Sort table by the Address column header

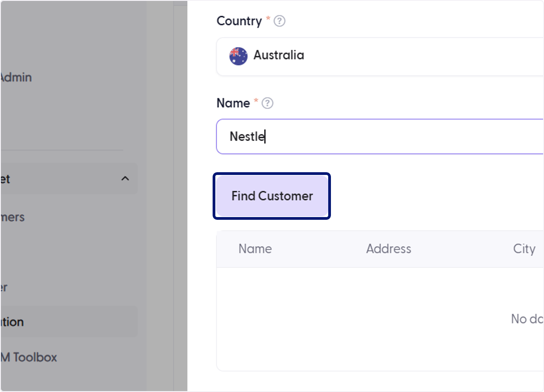[x=389, y=249]
